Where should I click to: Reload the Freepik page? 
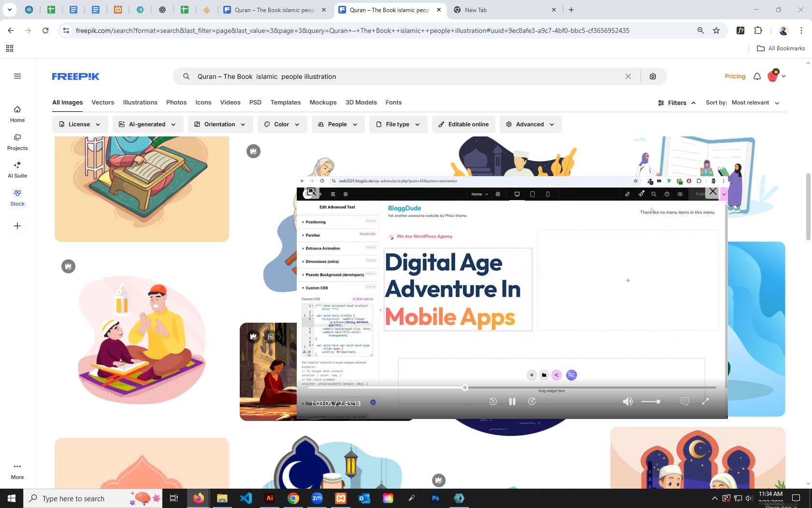(45, 30)
